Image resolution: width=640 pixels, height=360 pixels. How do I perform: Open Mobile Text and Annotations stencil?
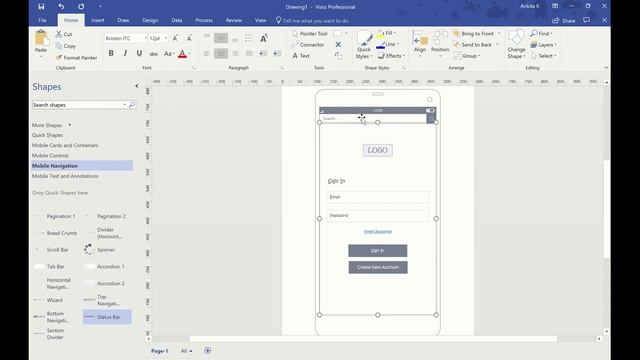tap(65, 176)
